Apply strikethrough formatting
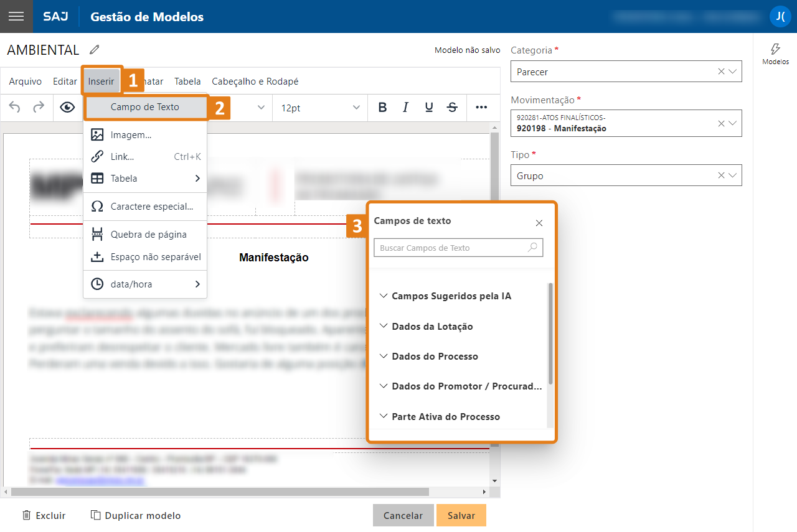The width and height of the screenshot is (797, 532). [451, 107]
